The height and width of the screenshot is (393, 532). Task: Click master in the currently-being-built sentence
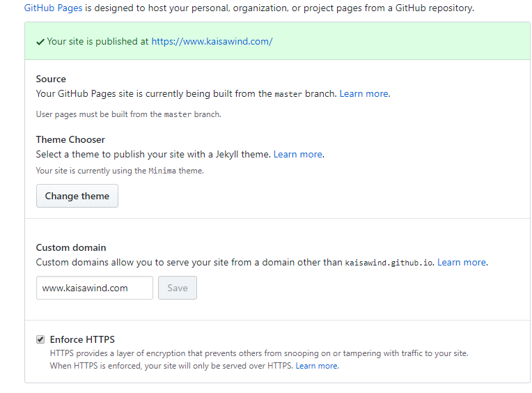click(x=288, y=94)
